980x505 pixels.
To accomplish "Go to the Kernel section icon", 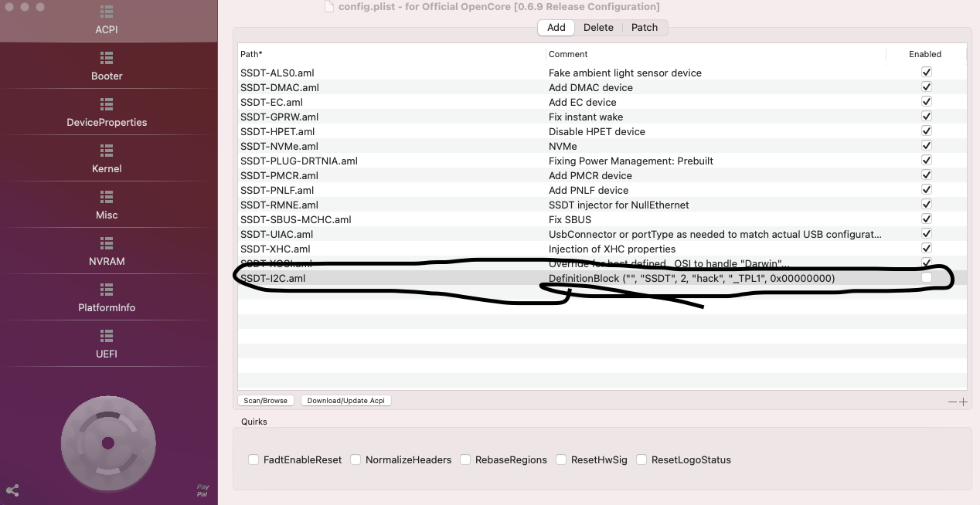I will click(107, 151).
